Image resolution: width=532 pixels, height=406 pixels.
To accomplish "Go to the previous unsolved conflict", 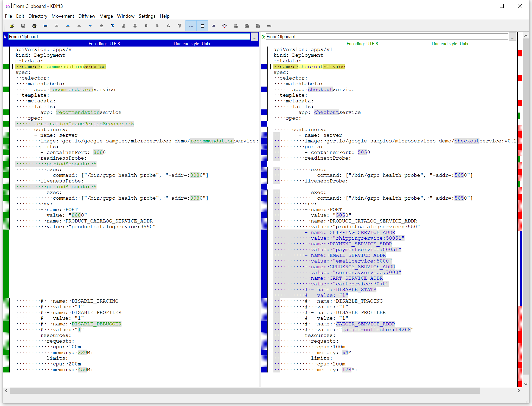I will point(124,26).
